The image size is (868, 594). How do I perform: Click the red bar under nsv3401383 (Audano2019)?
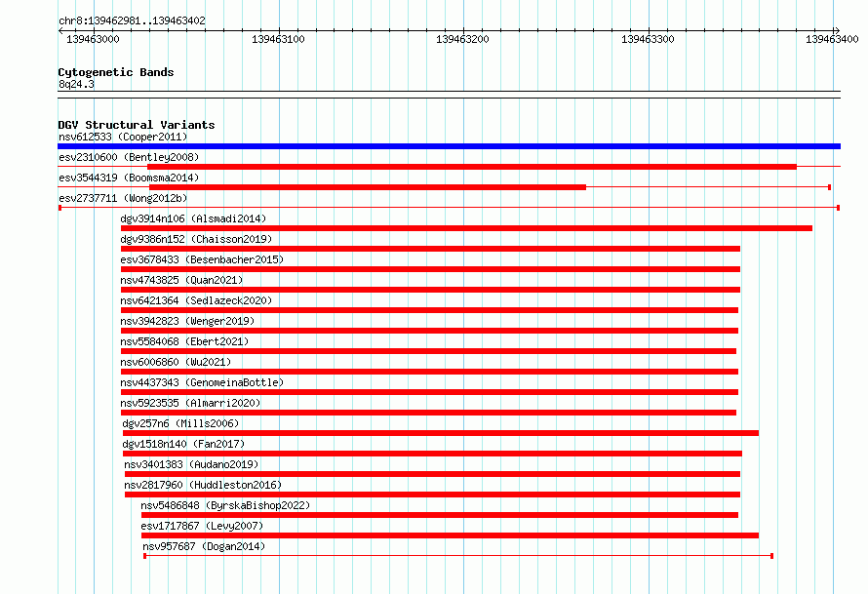[432, 474]
